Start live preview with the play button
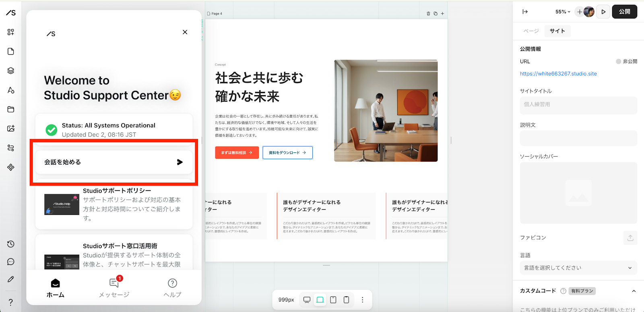644x312 pixels. [603, 12]
